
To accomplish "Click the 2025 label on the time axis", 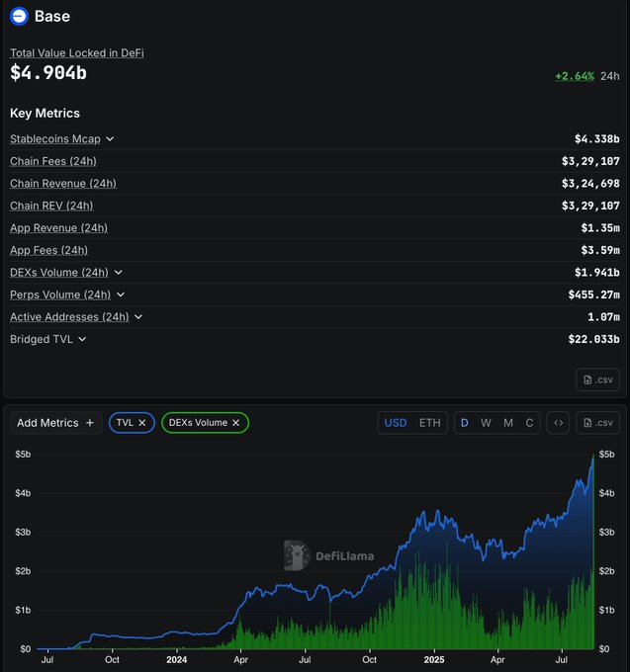I will [433, 660].
